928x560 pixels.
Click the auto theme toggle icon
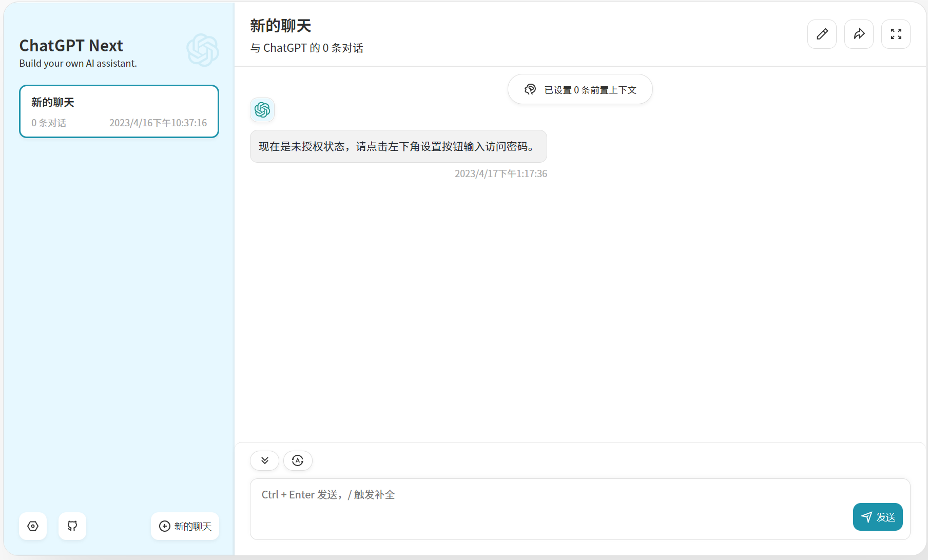(x=298, y=460)
